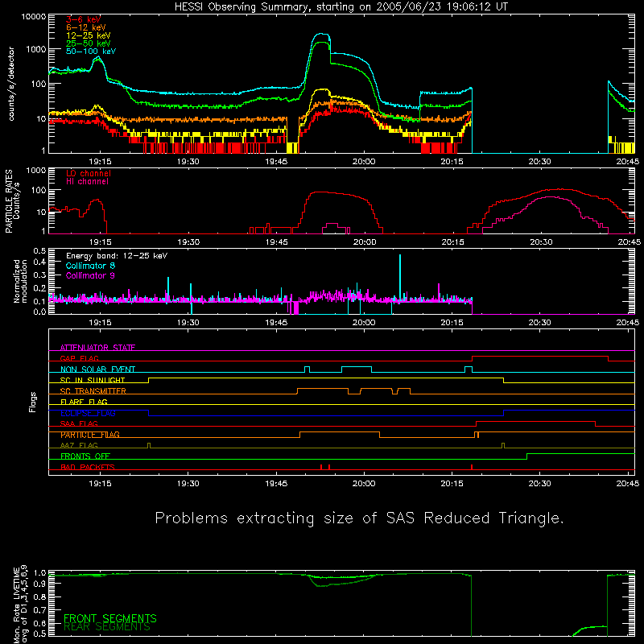Image resolution: width=644 pixels, height=644 pixels.
Task: Click the counts/s/detector axis title
Action: (11, 84)
